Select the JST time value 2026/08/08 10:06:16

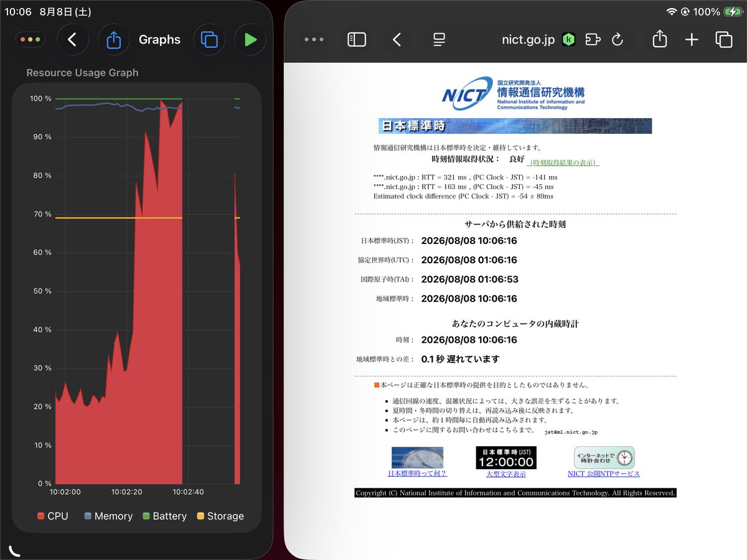coord(469,241)
